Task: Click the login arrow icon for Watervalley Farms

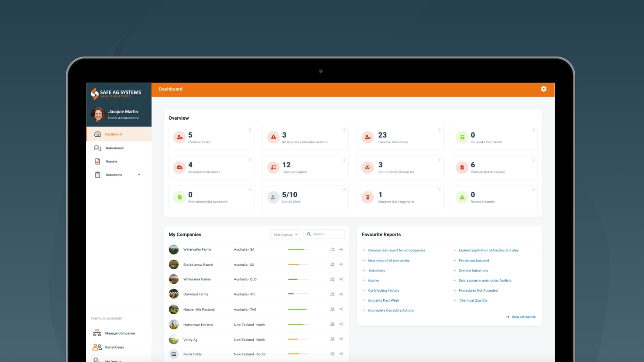Action: pyautogui.click(x=341, y=249)
